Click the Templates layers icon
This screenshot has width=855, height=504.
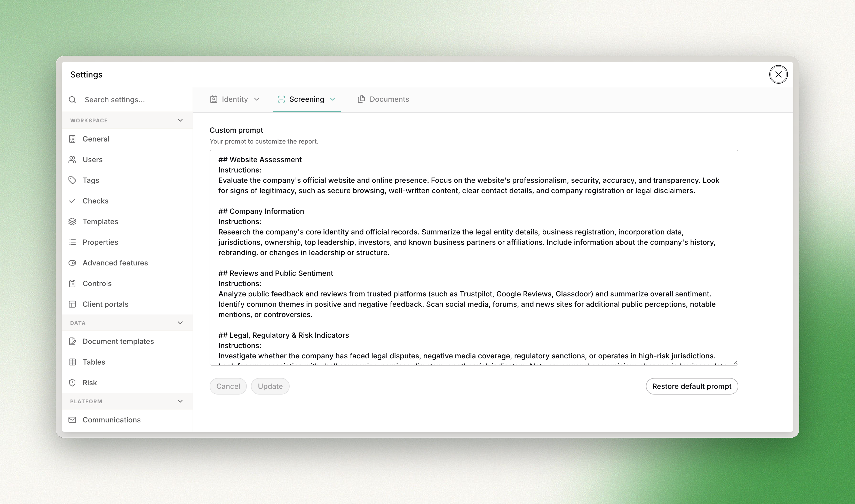[72, 222]
